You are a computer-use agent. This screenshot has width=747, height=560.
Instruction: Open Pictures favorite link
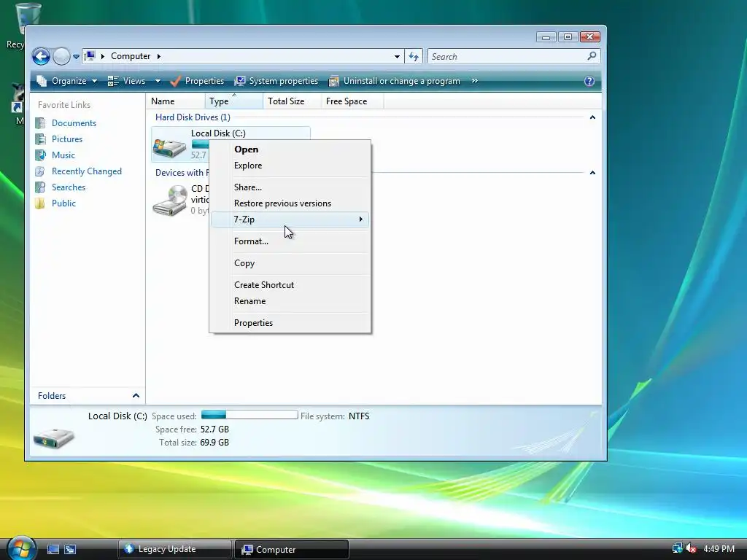point(67,139)
